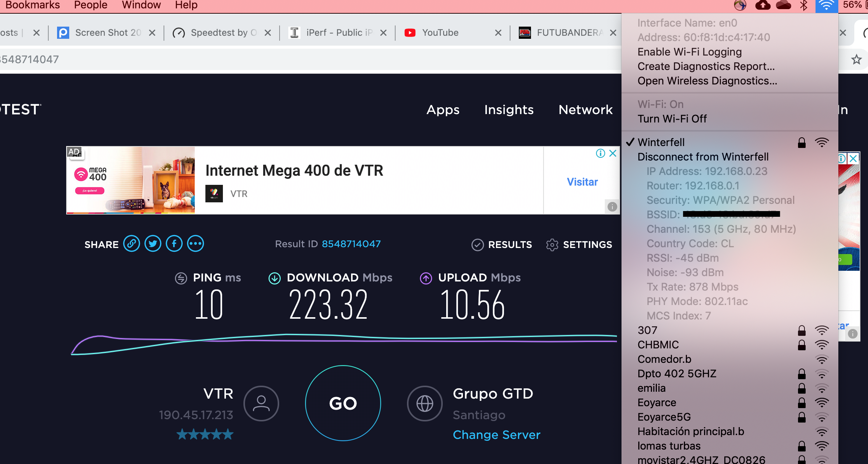Screen dimensions: 868x464
Task: Click the ping icon
Action: pyautogui.click(x=181, y=278)
